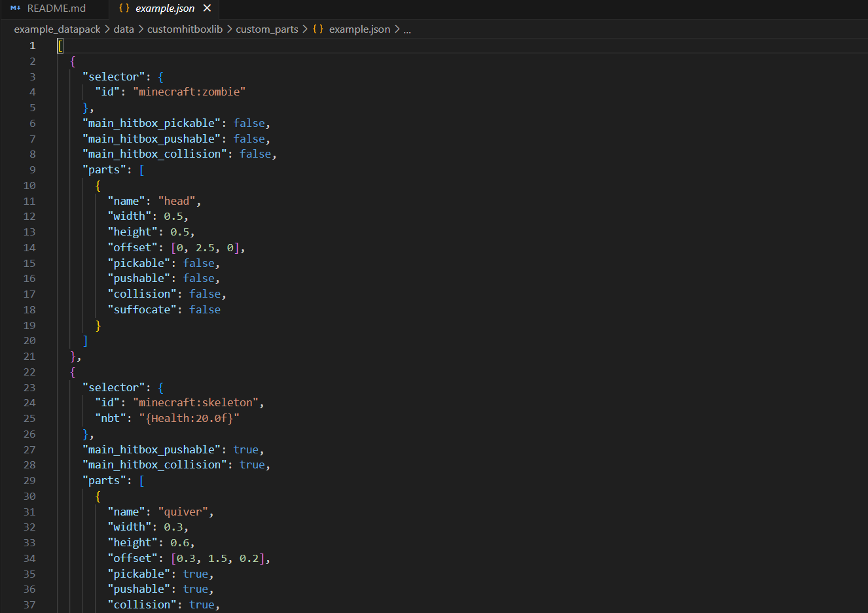Select the example.json editor tab
The height and width of the screenshot is (613, 868).
click(165, 9)
